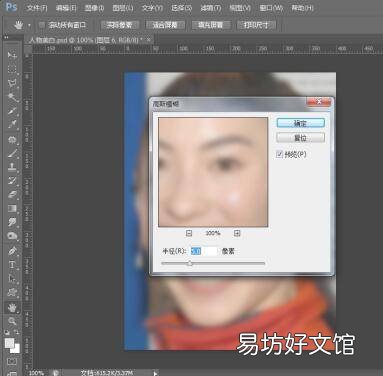Select the Move tool
Screen dimensions: 383x376
click(x=12, y=55)
